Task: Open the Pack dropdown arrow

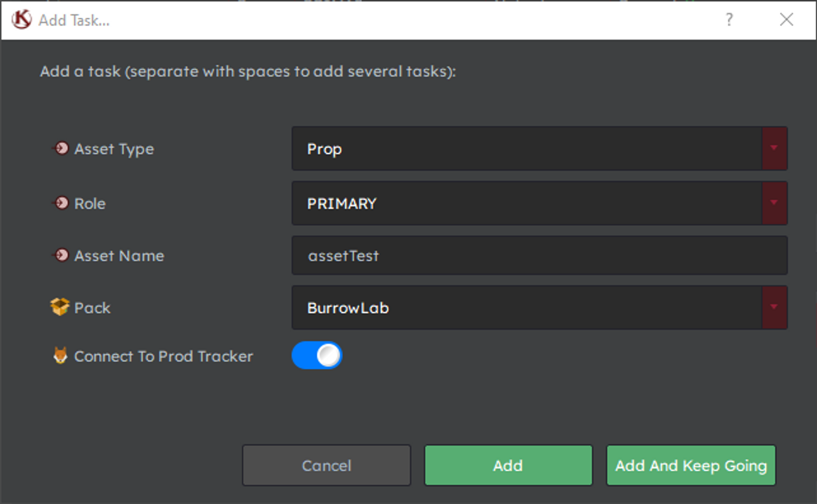Action: [x=775, y=307]
